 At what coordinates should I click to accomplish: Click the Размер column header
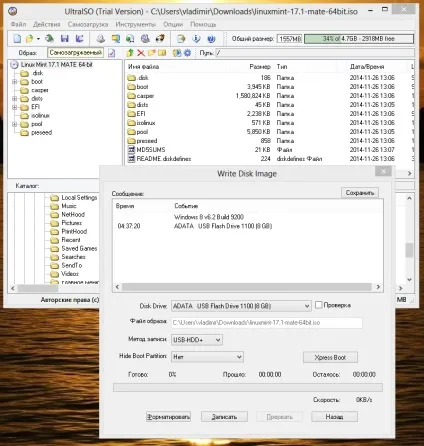(260, 67)
